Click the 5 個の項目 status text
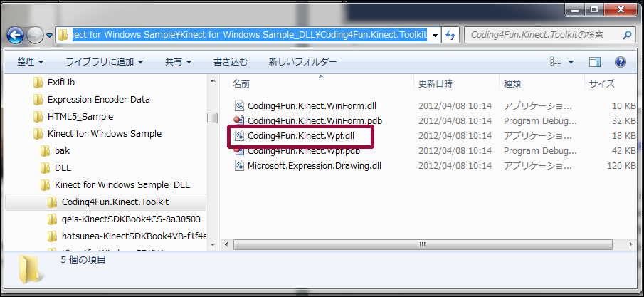The image size is (644, 297). tap(83, 259)
